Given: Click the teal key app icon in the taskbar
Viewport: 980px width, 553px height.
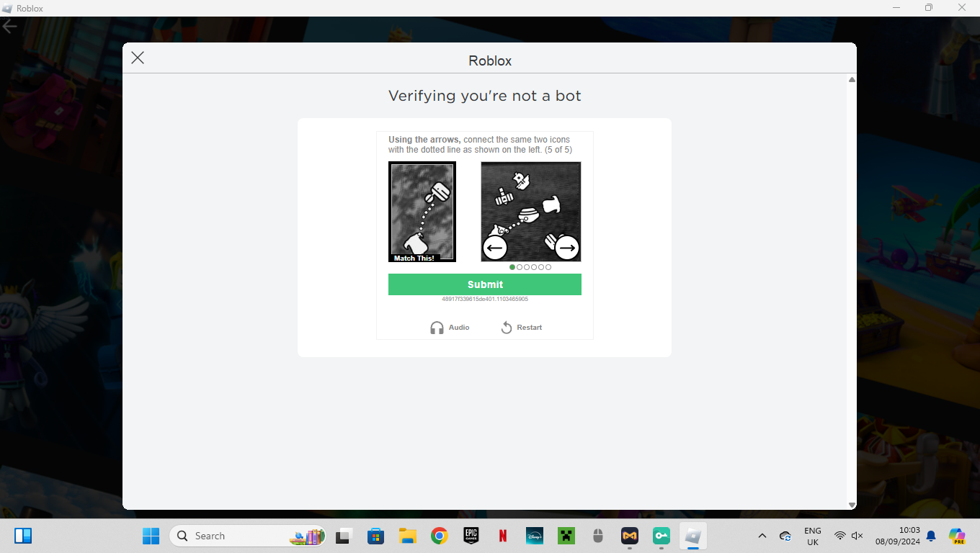Looking at the screenshot, I should click(x=661, y=536).
